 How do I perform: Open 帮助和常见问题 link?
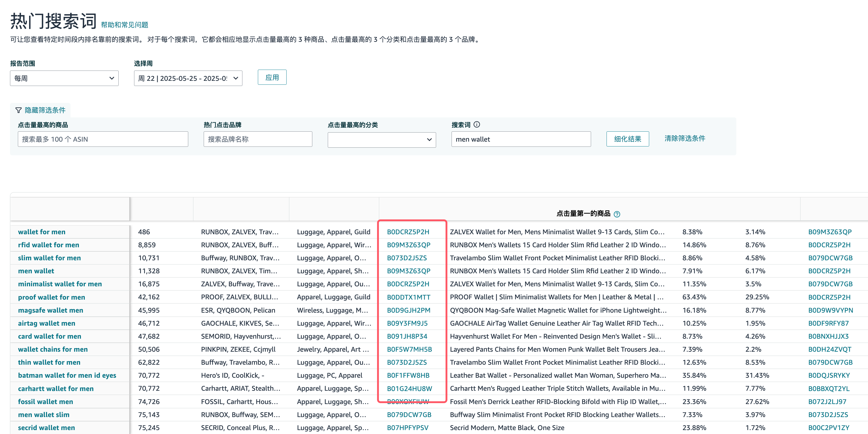click(x=124, y=25)
